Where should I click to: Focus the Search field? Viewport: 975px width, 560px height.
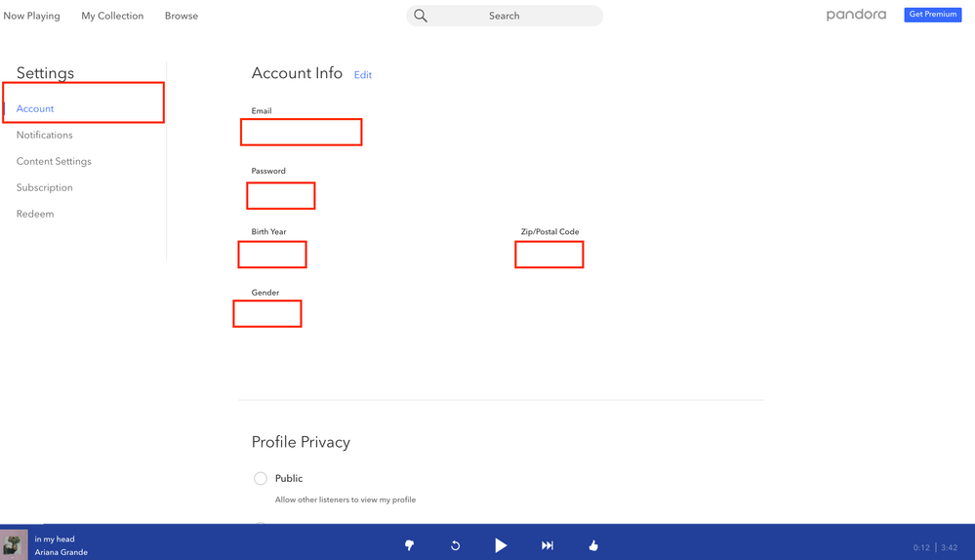point(505,16)
